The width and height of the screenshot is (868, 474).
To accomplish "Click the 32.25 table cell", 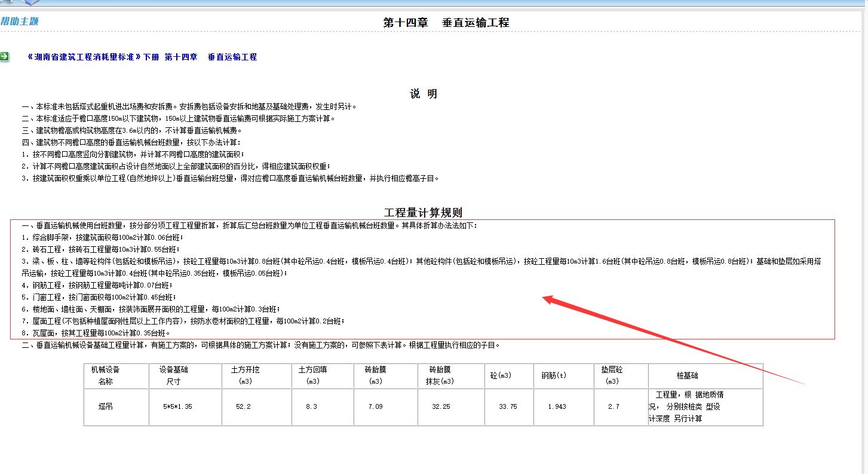I will pyautogui.click(x=451, y=406).
